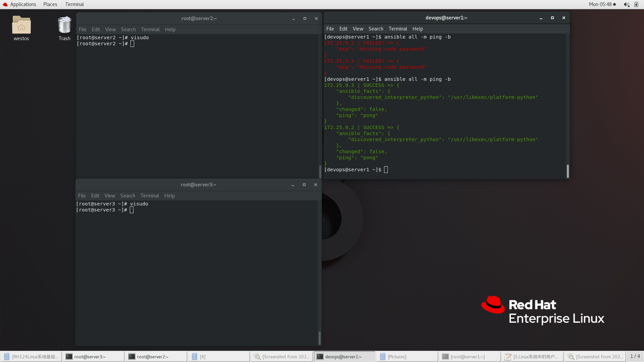
Task: Open Places menu in top bar
Action: (50, 4)
